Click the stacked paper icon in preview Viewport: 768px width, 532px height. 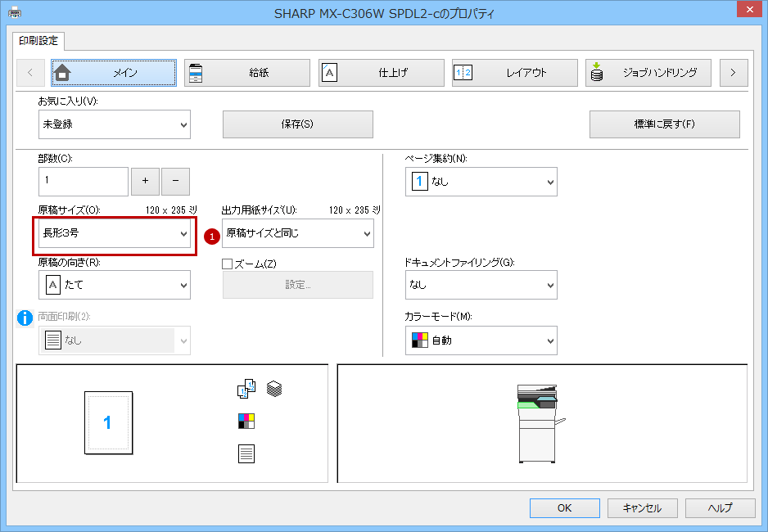click(274, 389)
